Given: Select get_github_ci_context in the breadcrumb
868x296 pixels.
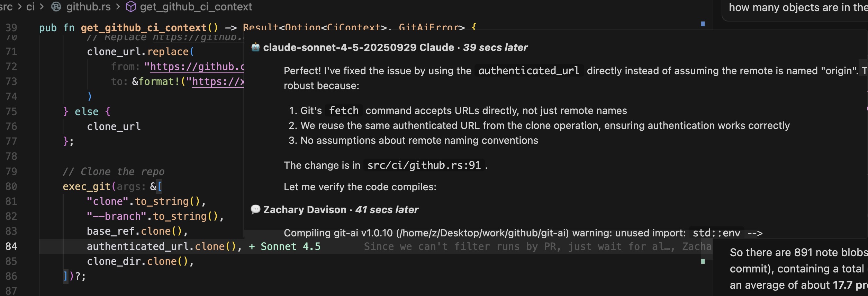Looking at the screenshot, I should 196,7.
